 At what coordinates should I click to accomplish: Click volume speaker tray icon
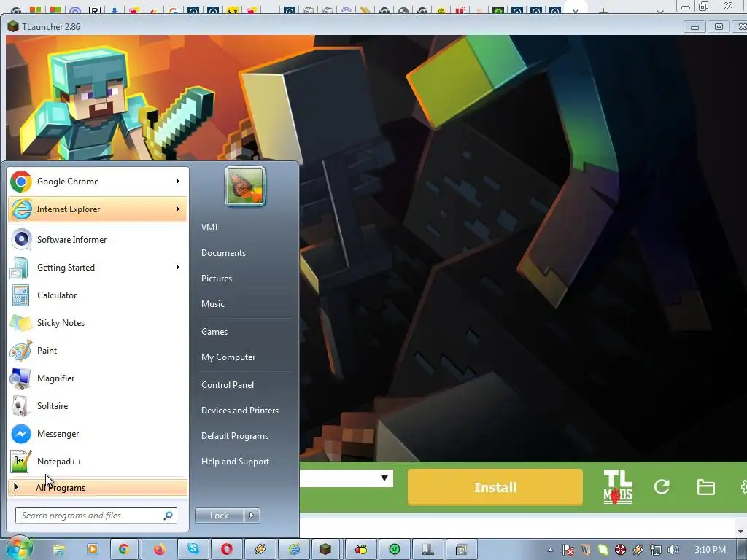pos(673,550)
